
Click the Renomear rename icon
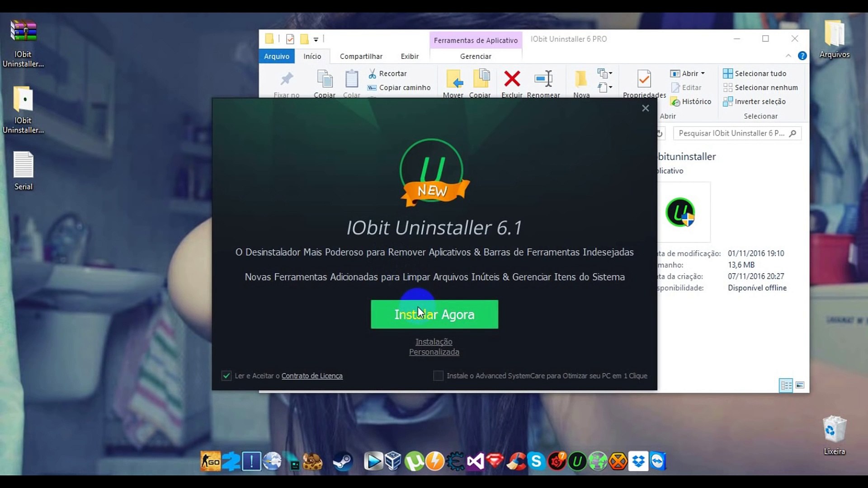click(544, 79)
